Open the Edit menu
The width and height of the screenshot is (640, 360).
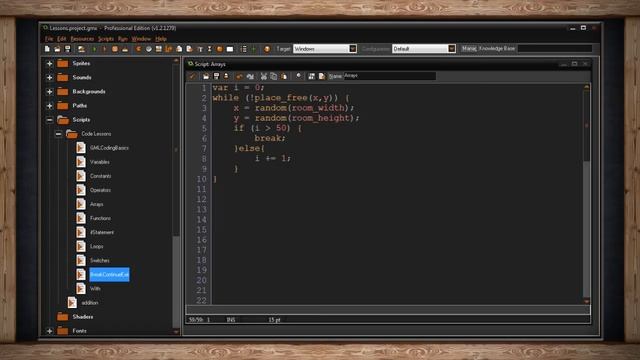(62, 39)
